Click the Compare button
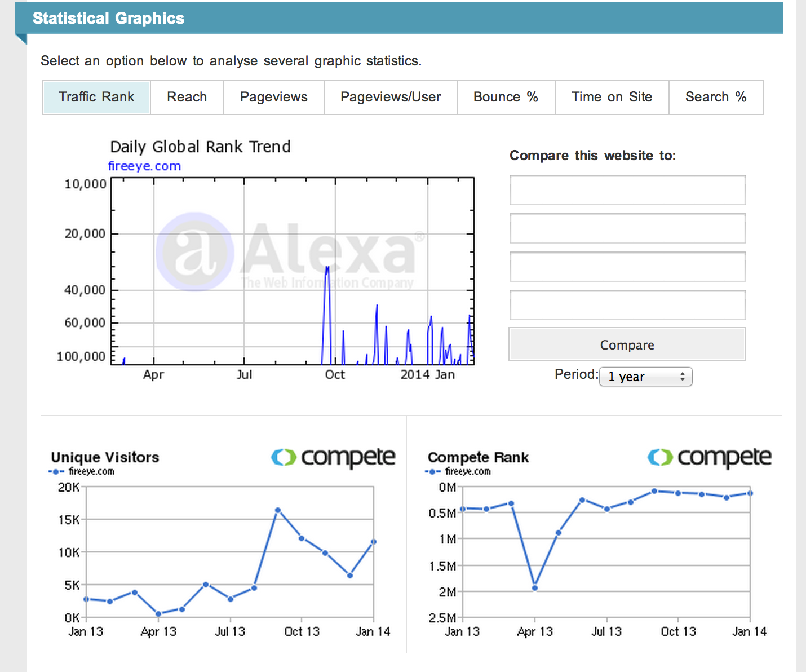This screenshot has height=672, width=806. [x=627, y=344]
